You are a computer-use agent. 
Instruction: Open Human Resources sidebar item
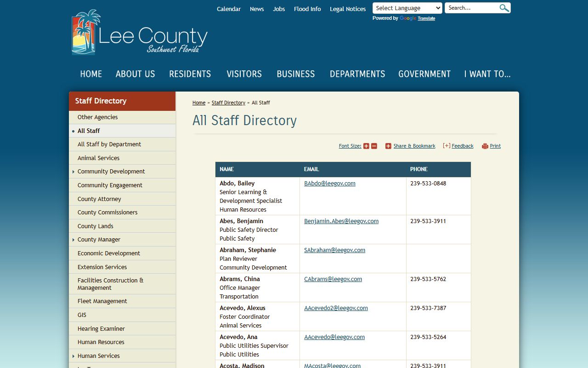pyautogui.click(x=122, y=342)
